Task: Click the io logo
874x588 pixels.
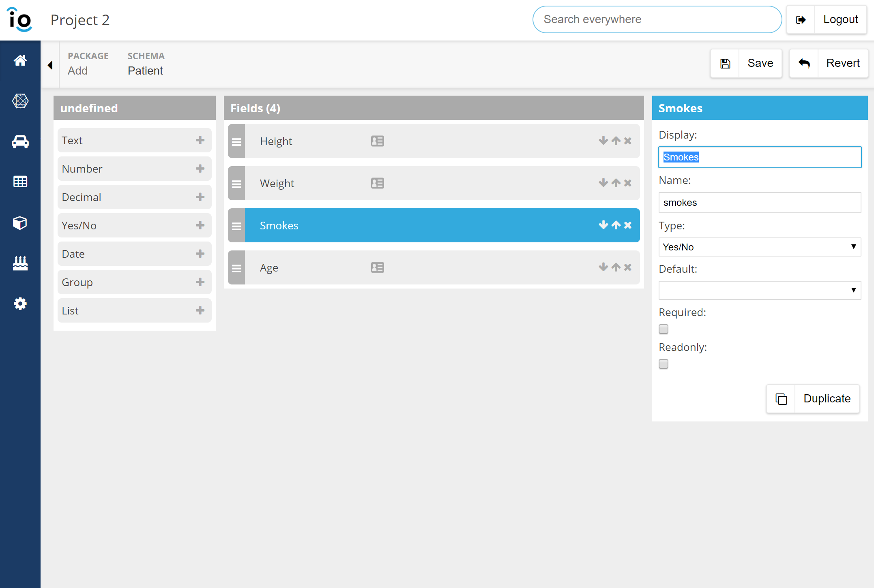Action: [19, 19]
